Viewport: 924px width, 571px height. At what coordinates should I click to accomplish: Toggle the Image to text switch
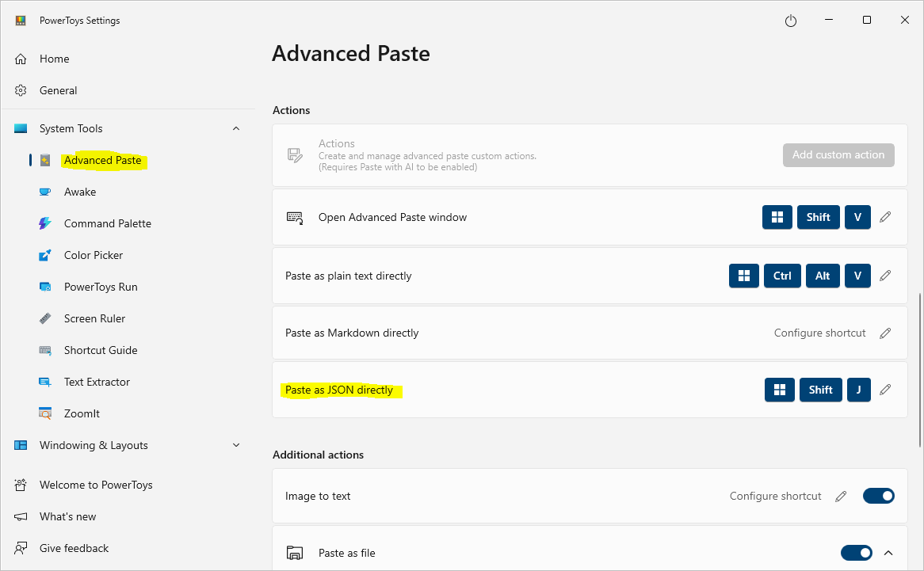[879, 496]
